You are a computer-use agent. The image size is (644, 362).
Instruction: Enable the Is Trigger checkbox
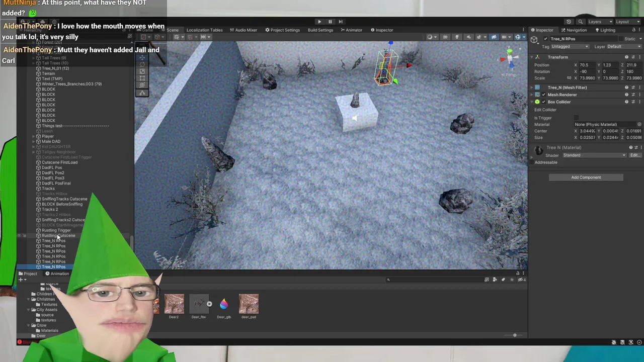(x=577, y=118)
